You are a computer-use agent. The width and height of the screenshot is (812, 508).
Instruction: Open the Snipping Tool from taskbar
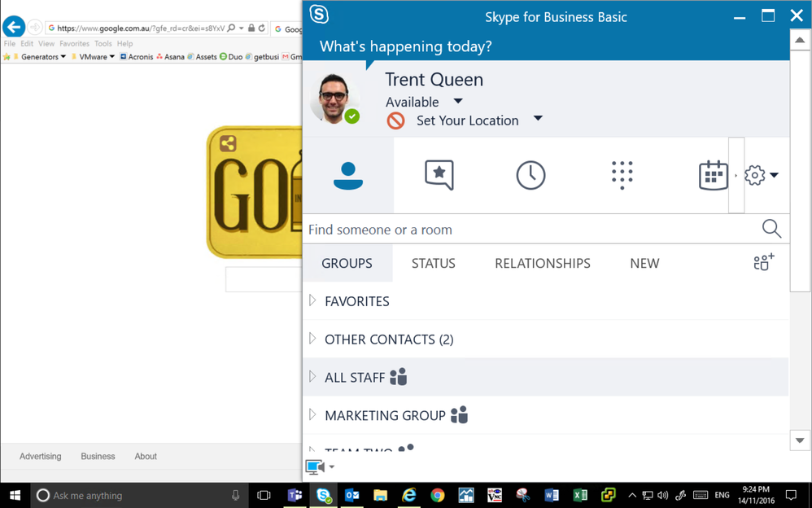tap(523, 496)
